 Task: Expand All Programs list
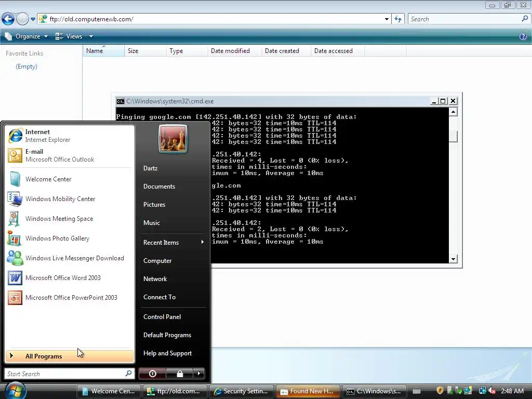pos(70,356)
